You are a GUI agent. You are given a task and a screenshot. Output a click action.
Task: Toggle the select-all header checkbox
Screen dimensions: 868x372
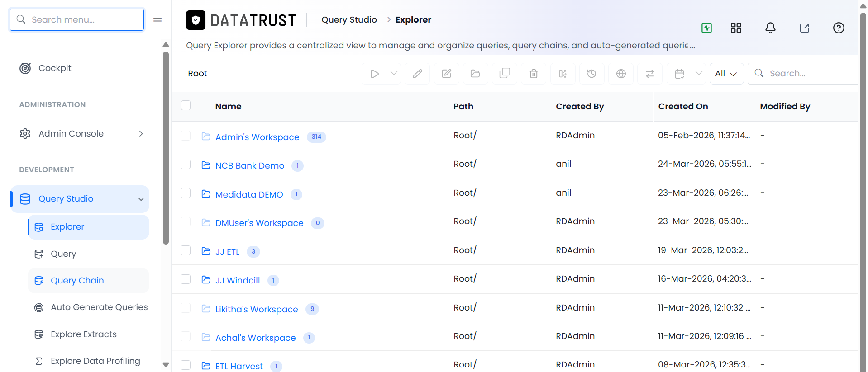click(x=186, y=105)
